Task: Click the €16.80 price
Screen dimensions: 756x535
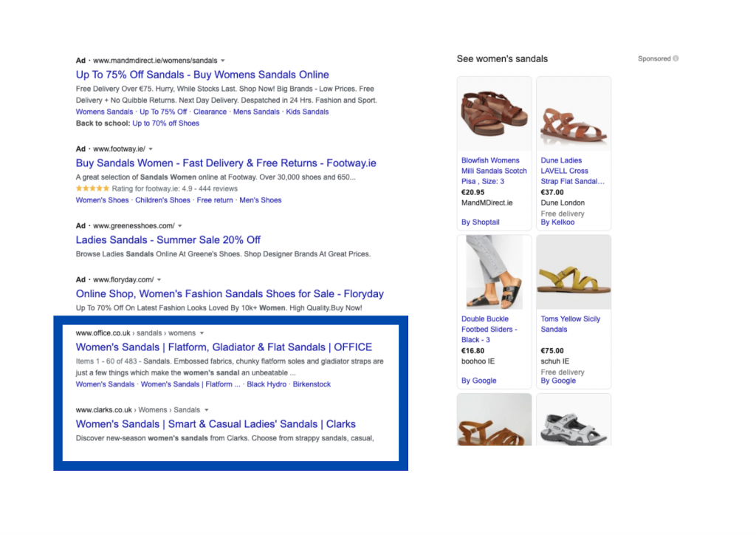Action: click(x=472, y=351)
